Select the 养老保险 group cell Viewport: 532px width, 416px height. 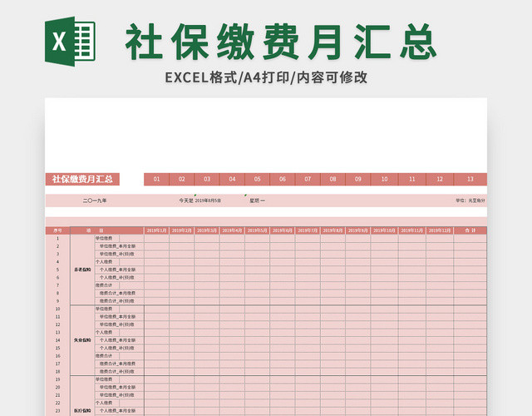click(x=82, y=270)
